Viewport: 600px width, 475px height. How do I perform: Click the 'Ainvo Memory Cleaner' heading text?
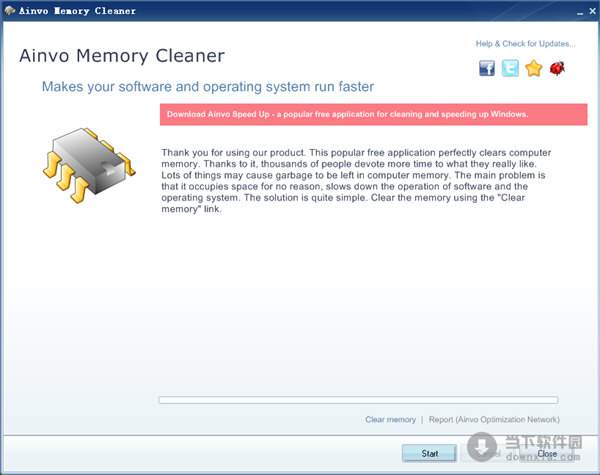[x=122, y=56]
